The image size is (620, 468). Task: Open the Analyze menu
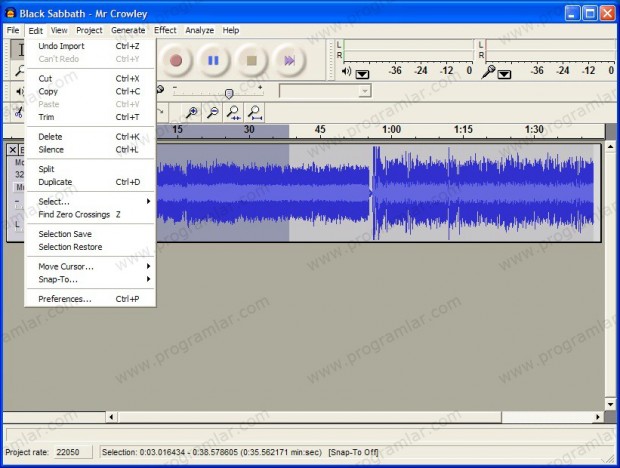tap(200, 30)
